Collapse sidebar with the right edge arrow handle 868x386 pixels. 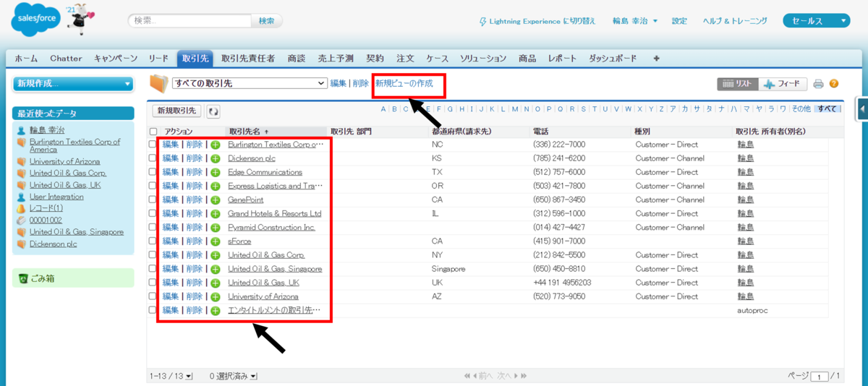(862, 109)
